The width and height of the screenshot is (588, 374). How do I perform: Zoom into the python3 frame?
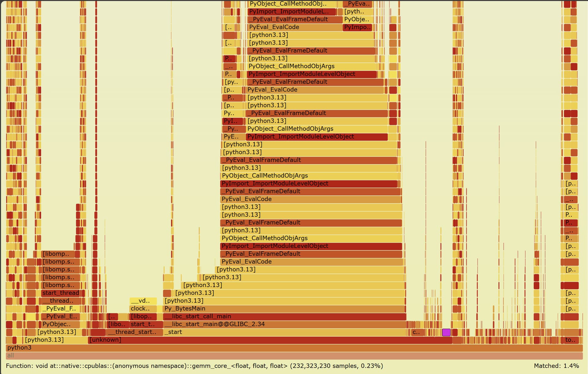point(294,348)
